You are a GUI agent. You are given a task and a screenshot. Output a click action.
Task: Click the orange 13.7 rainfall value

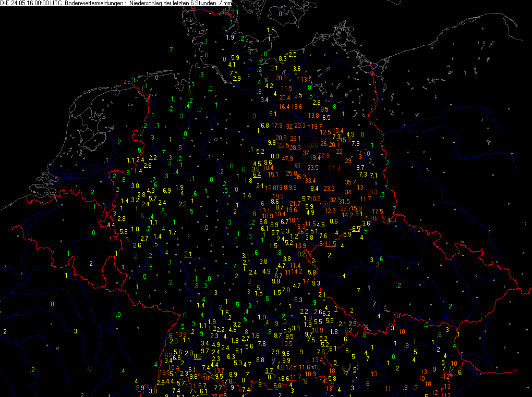click(x=219, y=370)
